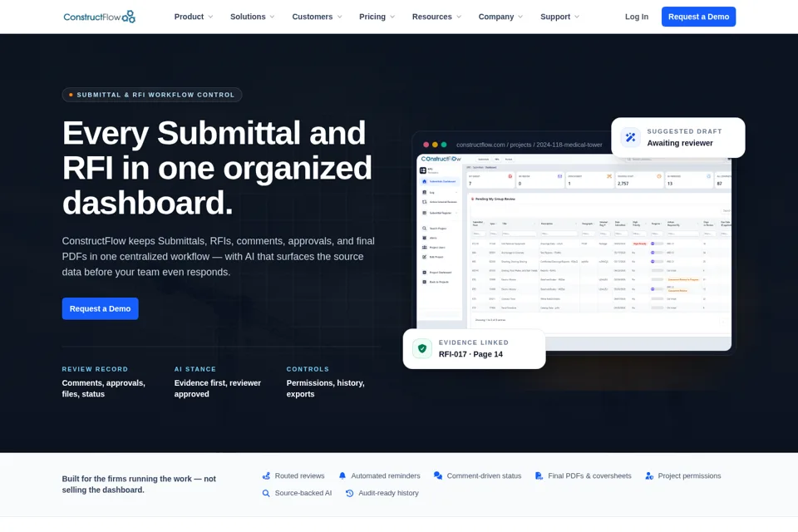Click the magic wand icon in Suggested Draft
This screenshot has height=532, width=798.
(631, 137)
